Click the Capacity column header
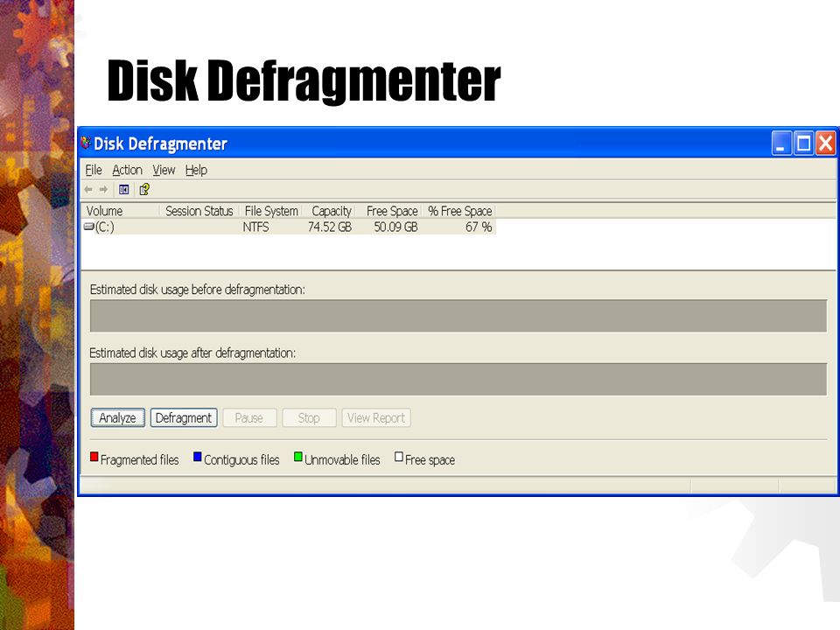The image size is (840, 630). point(331,211)
